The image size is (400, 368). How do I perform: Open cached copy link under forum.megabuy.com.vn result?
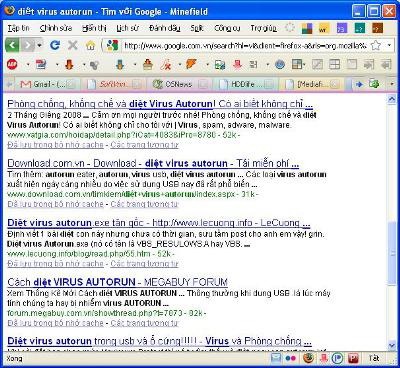(x=55, y=323)
